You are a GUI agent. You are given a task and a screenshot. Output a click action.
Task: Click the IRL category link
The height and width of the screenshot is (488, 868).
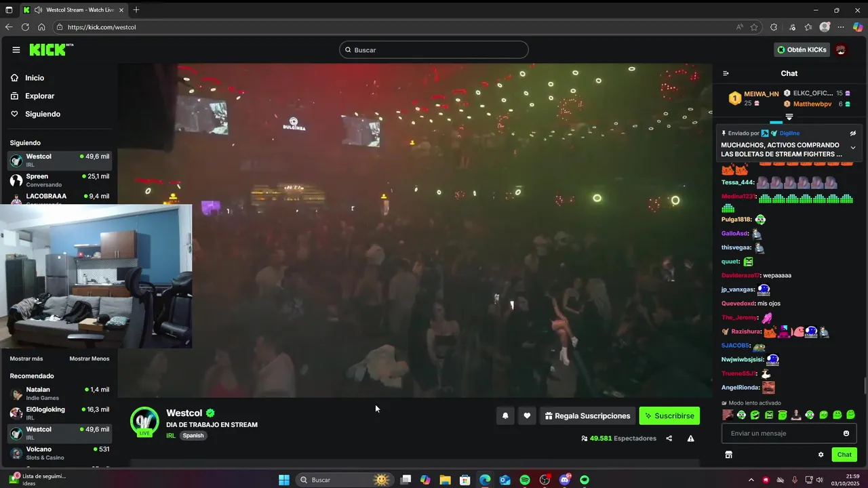(x=171, y=435)
